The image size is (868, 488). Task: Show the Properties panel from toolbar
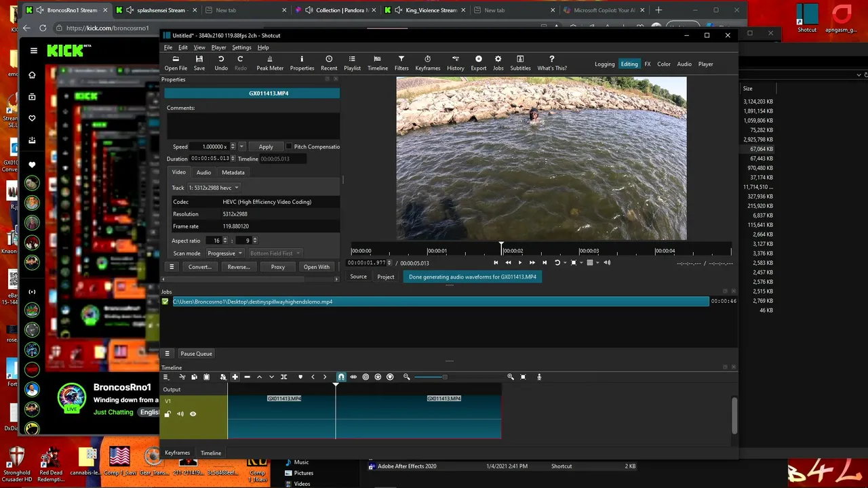point(302,63)
